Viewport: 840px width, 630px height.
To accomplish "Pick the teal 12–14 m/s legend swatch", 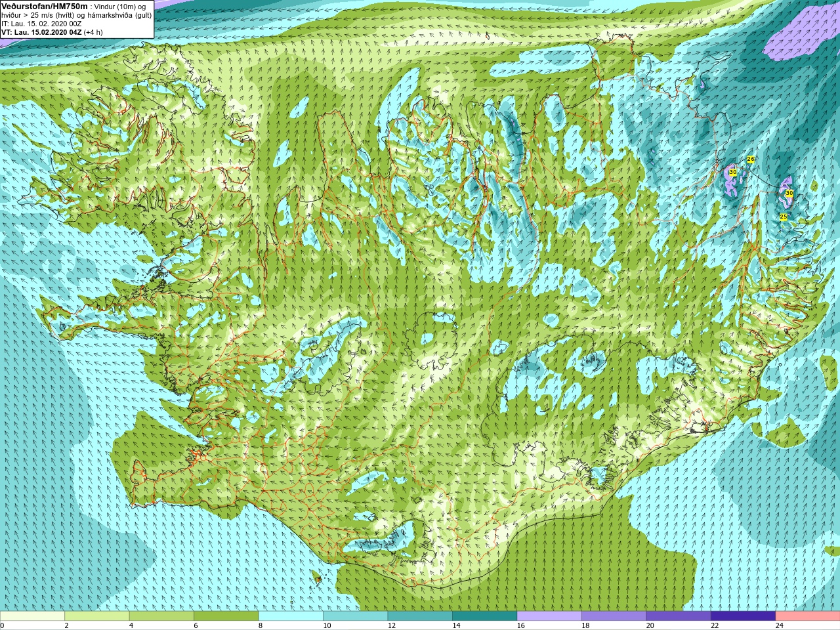I will pos(420,616).
